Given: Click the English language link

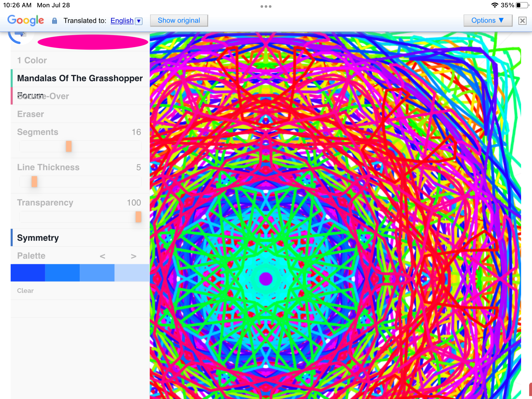Looking at the screenshot, I should (122, 21).
